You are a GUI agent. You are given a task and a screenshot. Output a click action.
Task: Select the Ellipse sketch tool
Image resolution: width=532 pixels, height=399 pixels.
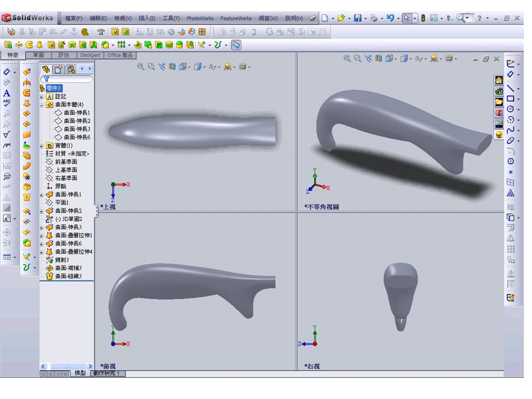[x=510, y=140]
